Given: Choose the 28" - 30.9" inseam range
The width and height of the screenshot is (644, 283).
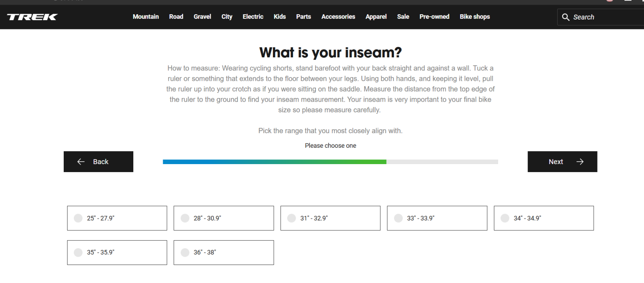Looking at the screenshot, I should tap(185, 218).
